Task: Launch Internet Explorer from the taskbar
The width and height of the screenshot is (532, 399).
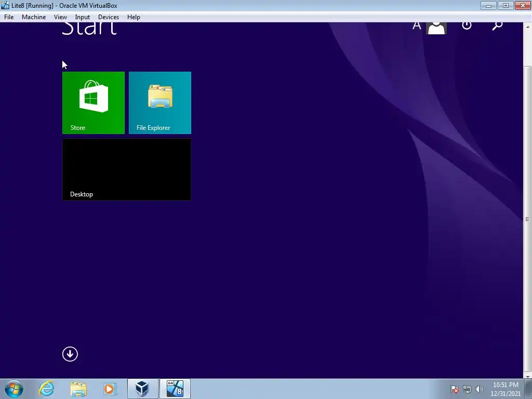Action: pos(46,389)
